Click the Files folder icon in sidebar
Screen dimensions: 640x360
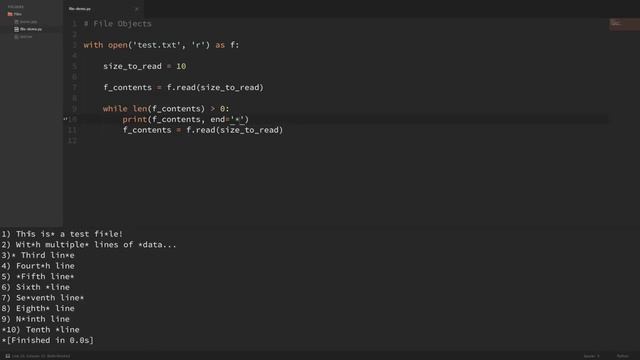coord(10,14)
